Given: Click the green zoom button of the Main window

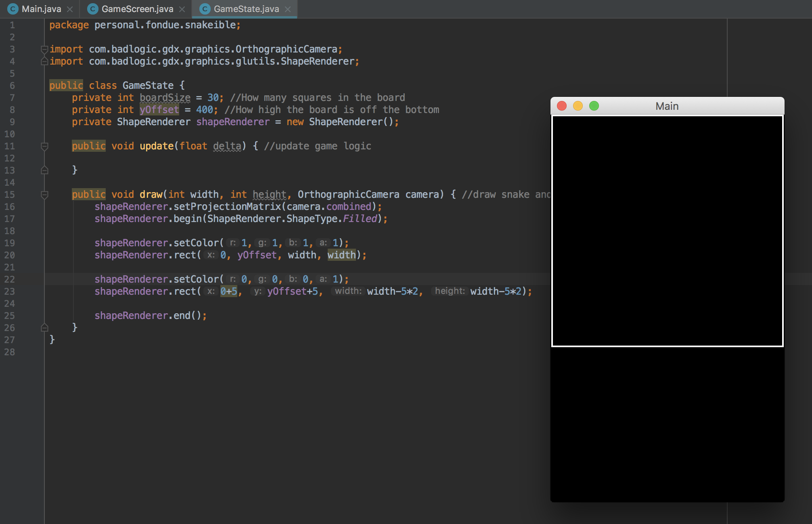Looking at the screenshot, I should click(594, 106).
